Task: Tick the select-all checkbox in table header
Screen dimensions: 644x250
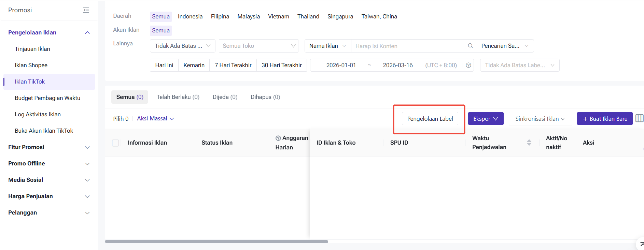Action: pyautogui.click(x=115, y=143)
